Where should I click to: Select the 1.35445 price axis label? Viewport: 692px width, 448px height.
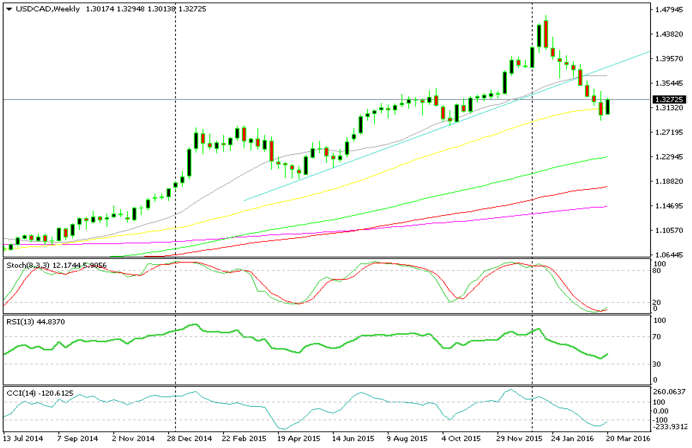click(669, 83)
